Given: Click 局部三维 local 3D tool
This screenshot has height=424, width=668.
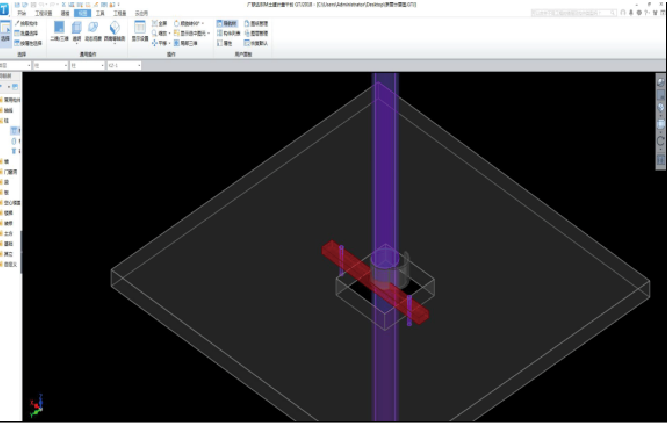Looking at the screenshot, I should (x=186, y=43).
